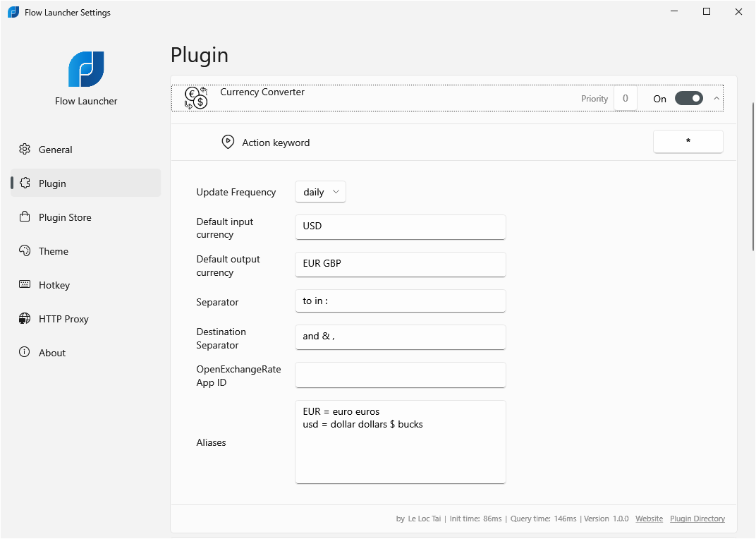Viewport: 756px width, 539px height.
Task: Click the Currency Converter plugin icon
Action: point(196,98)
